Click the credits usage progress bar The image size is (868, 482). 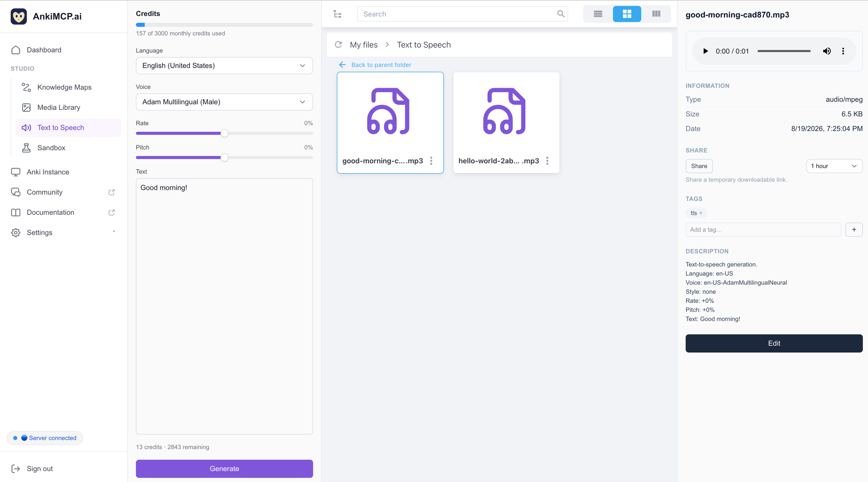pos(224,25)
